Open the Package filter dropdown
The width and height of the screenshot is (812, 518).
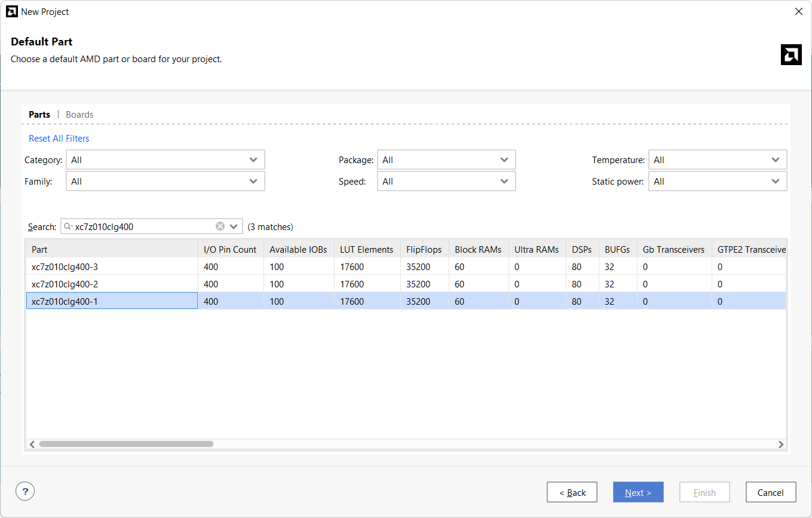(x=446, y=160)
